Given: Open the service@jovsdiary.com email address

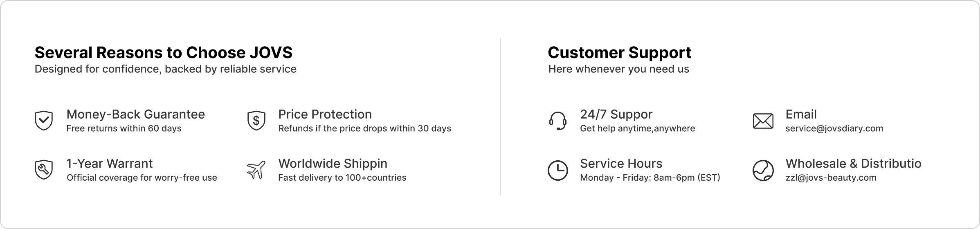Looking at the screenshot, I should pyautogui.click(x=834, y=128).
